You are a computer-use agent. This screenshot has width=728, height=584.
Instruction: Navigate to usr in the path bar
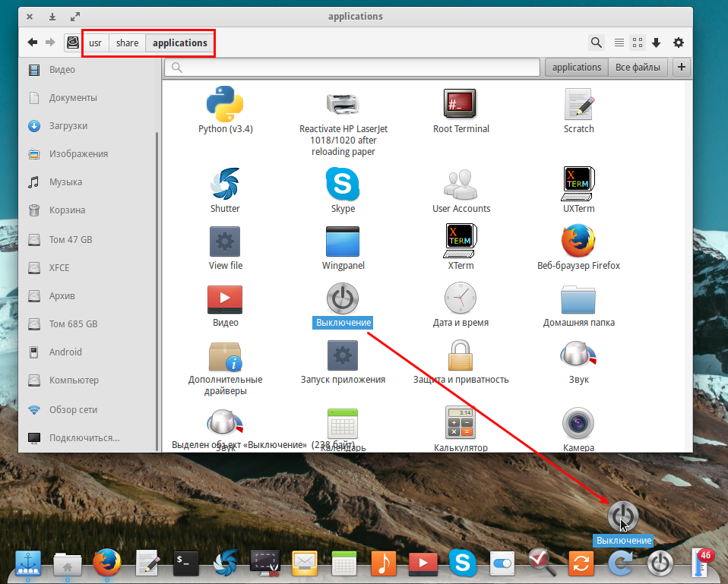pos(95,43)
